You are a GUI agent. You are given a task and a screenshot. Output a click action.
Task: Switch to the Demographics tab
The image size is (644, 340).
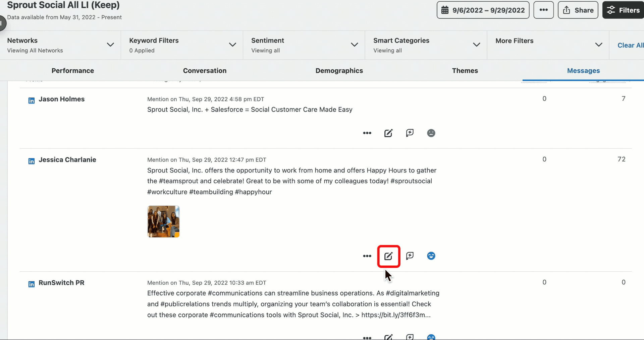click(339, 71)
